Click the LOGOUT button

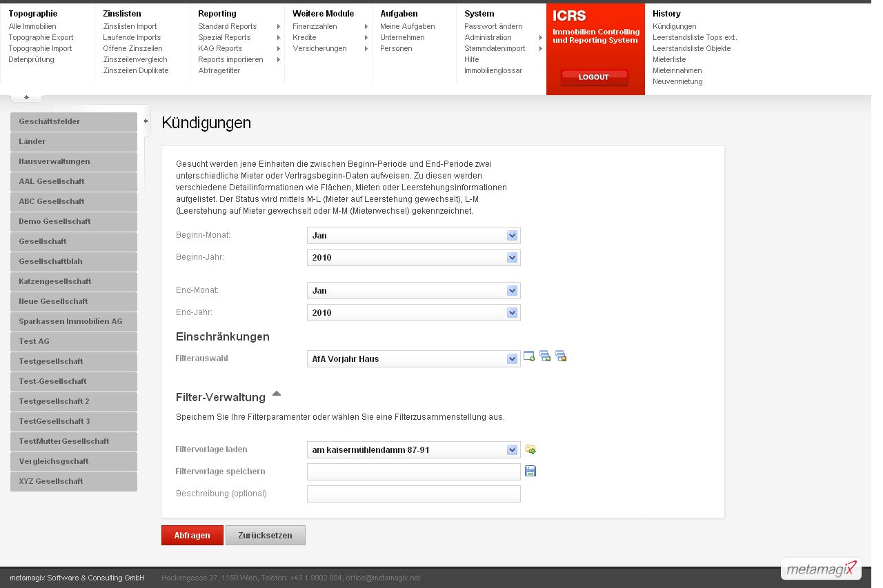point(594,77)
